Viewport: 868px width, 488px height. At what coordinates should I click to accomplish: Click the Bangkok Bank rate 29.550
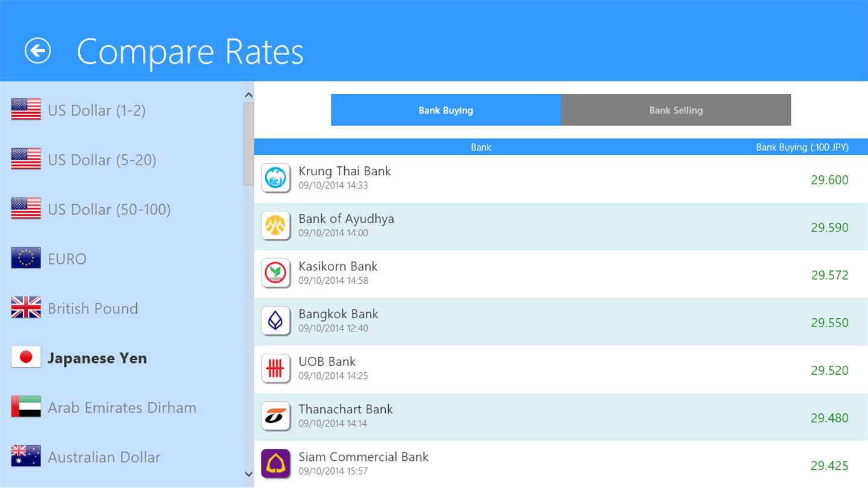pyautogui.click(x=829, y=322)
